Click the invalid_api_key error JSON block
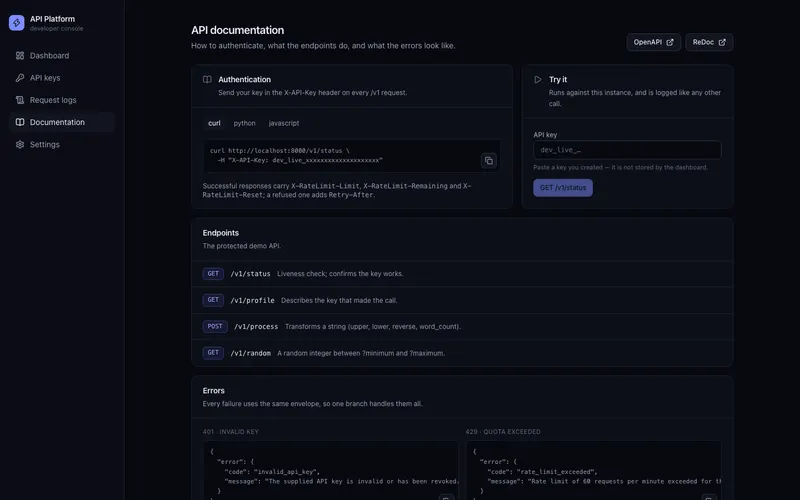The height and width of the screenshot is (500, 800). [x=331, y=470]
